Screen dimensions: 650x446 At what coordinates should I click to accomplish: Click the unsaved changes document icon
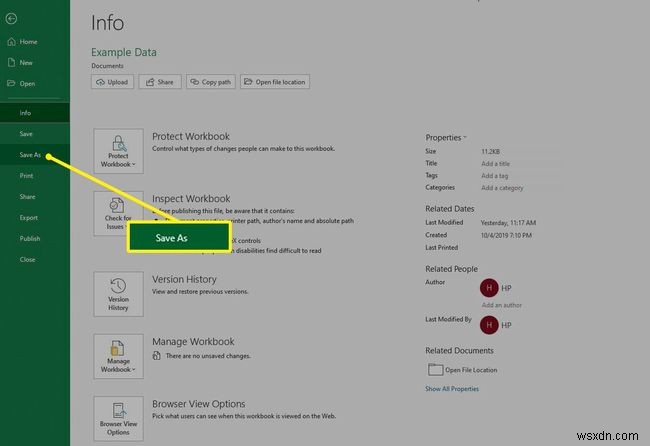pyautogui.click(x=157, y=356)
